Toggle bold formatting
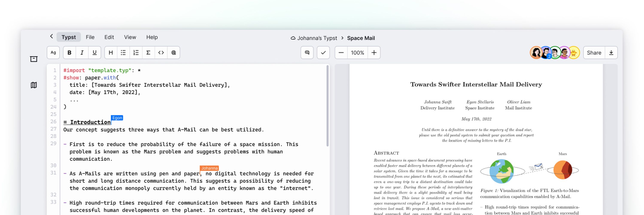Viewport: 644px width, 215px height. click(x=70, y=52)
